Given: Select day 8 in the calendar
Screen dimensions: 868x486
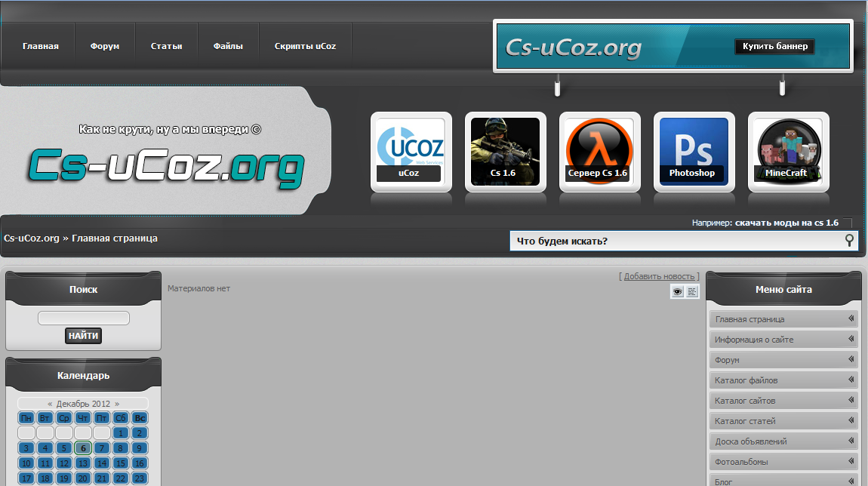Looking at the screenshot, I should tap(121, 448).
